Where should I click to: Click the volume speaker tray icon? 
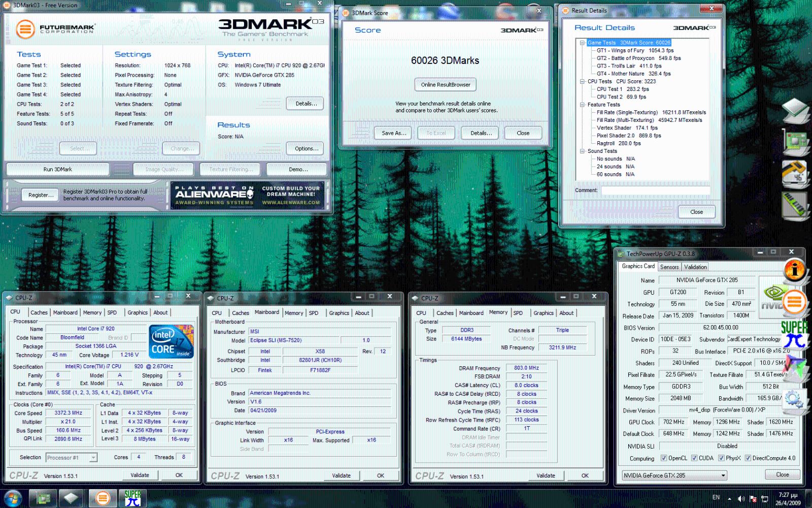(x=741, y=499)
